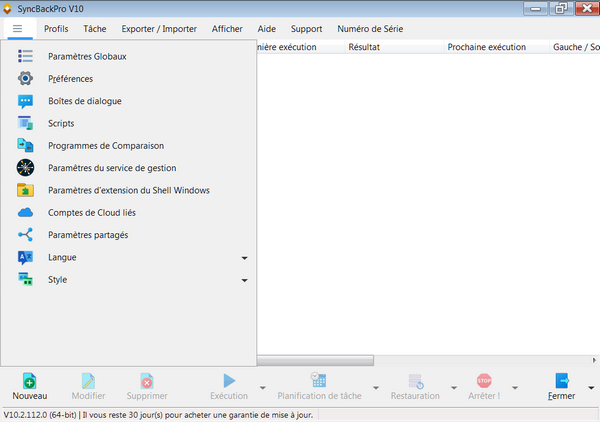Open the Exporter / Importer menu

159,29
